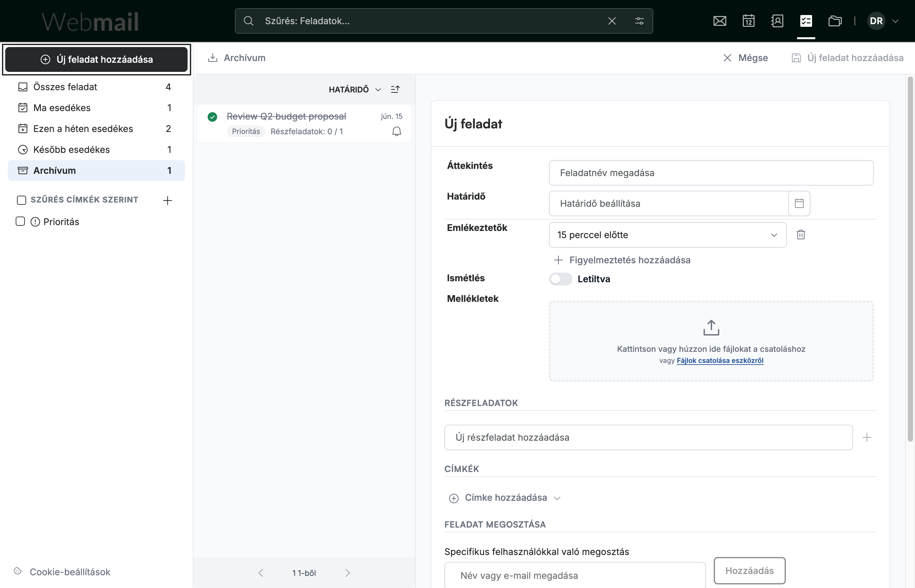Click Fájlok csatolása eszközről link
This screenshot has height=588, width=915.
[720, 360]
